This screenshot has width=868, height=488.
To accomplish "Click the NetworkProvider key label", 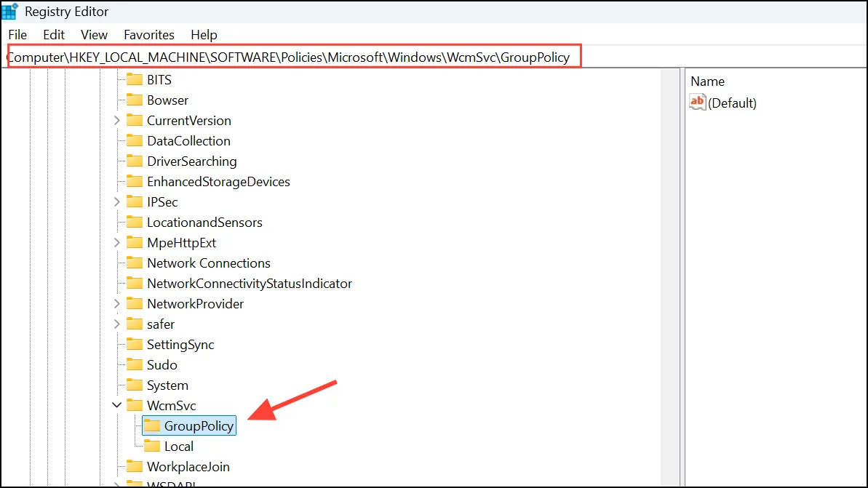I will click(196, 304).
